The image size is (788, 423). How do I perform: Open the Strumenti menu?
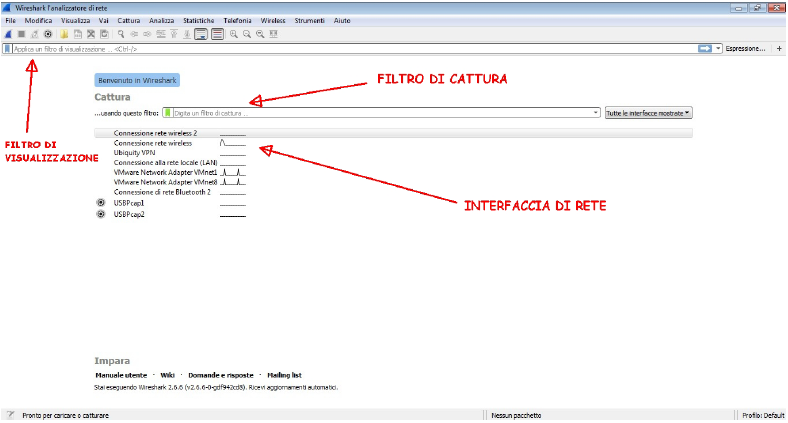[x=310, y=21]
